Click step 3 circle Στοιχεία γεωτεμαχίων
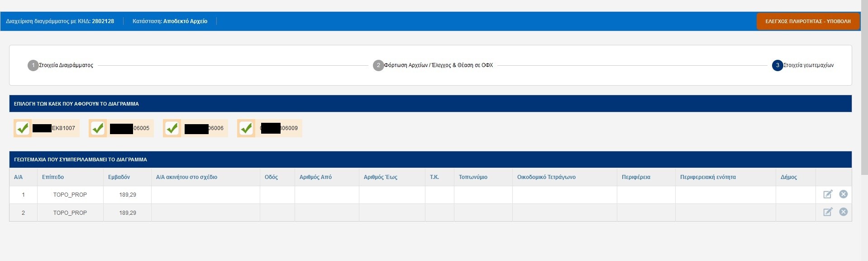868x261 pixels. coord(777,65)
